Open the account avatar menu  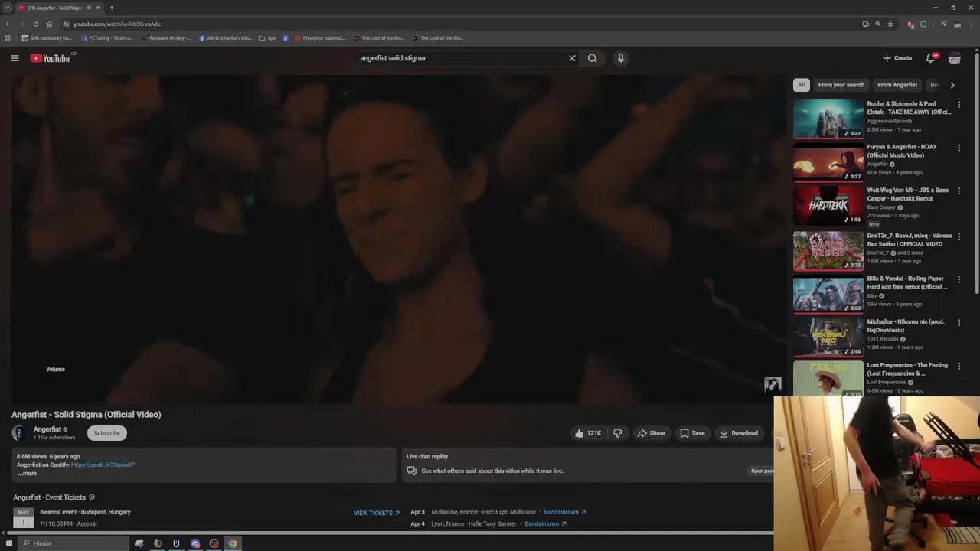pos(955,58)
